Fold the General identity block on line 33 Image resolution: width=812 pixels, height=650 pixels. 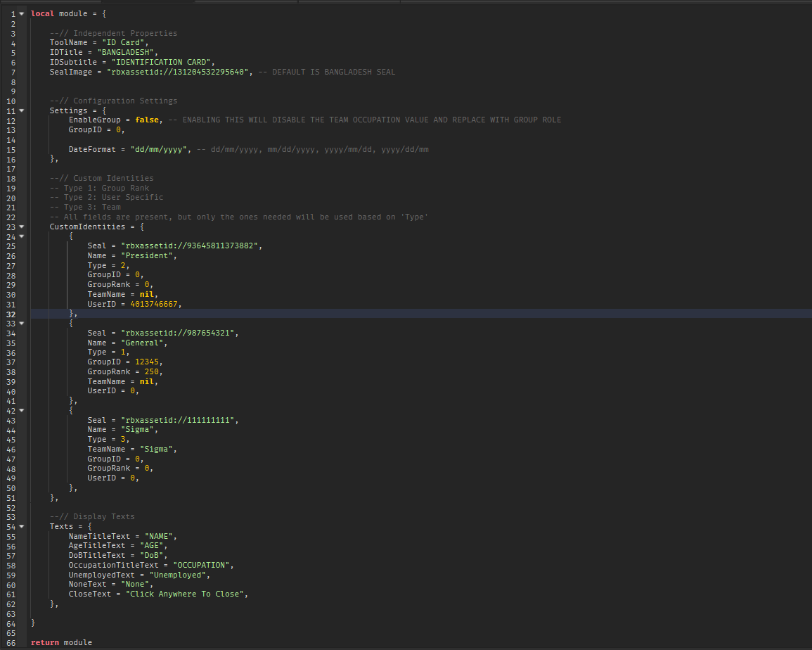tap(22, 323)
